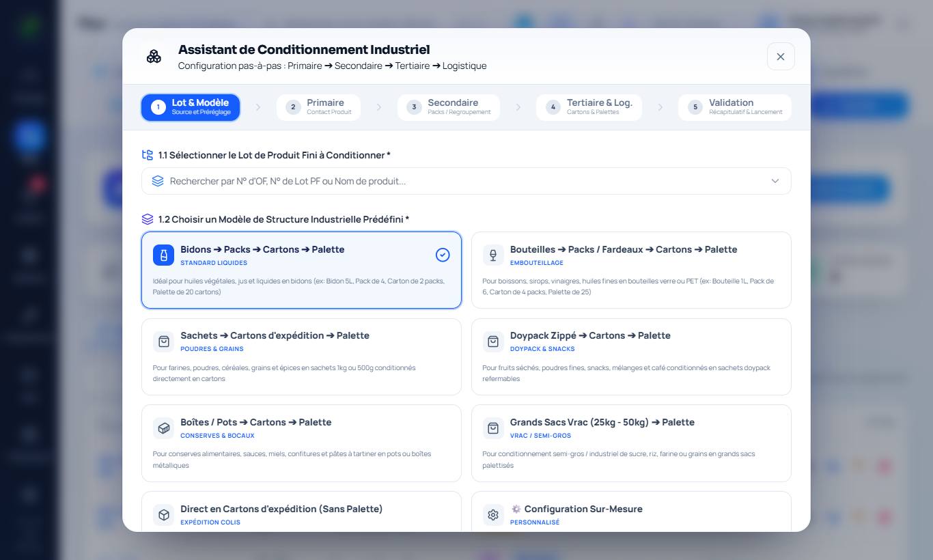
Task: Click the bag icon on Sachets card
Action: tap(164, 341)
